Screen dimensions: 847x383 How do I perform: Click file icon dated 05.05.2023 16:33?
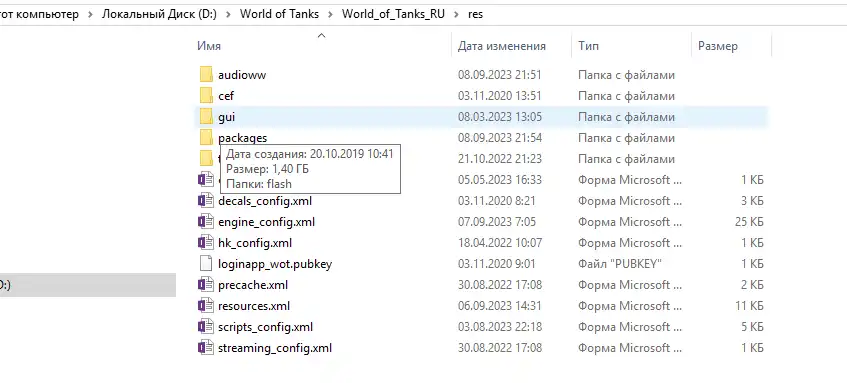click(206, 180)
